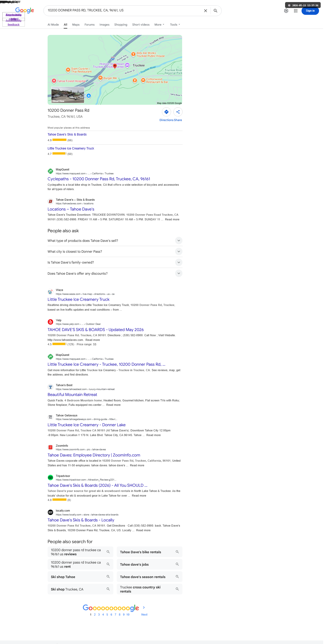The width and height of the screenshot is (327, 644).
Task: Select Burger Me marker on map
Action: [100, 78]
